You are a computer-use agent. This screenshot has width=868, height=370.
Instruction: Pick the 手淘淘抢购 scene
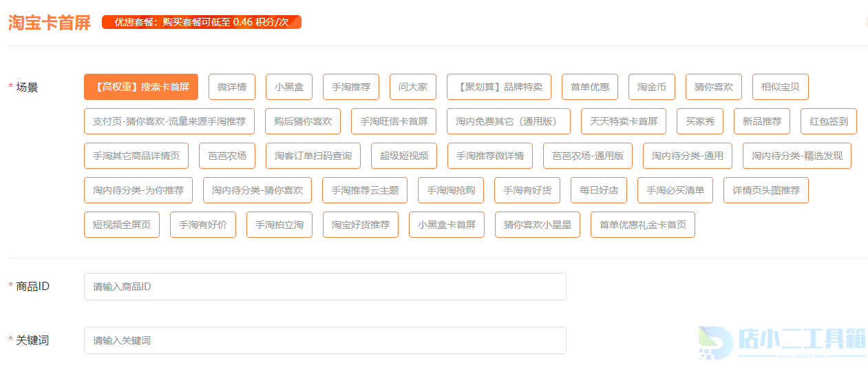coord(451,190)
